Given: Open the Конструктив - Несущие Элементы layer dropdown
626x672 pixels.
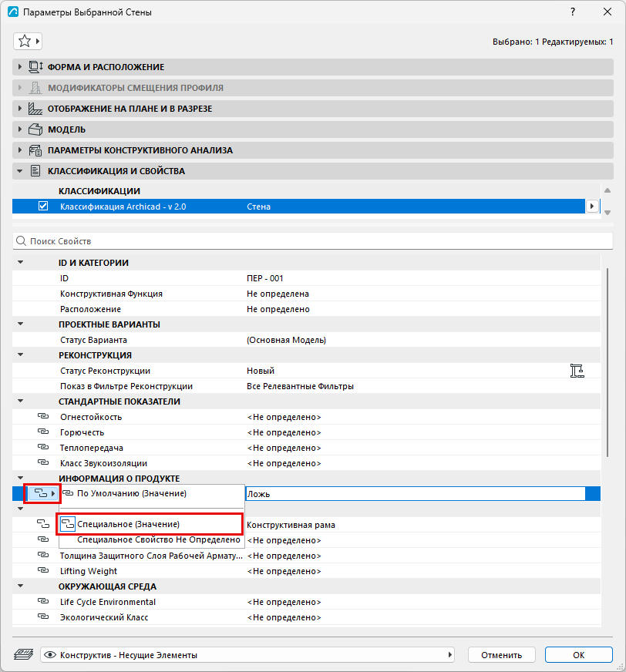Looking at the screenshot, I should point(247,654).
